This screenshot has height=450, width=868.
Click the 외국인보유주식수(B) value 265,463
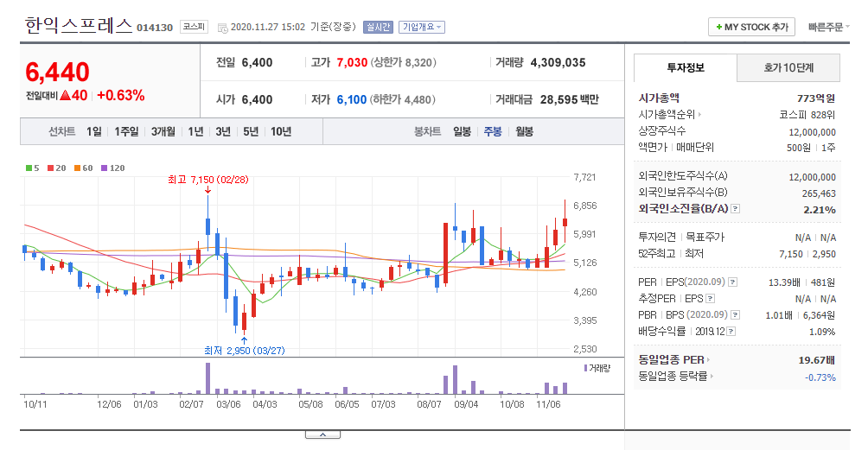point(819,193)
